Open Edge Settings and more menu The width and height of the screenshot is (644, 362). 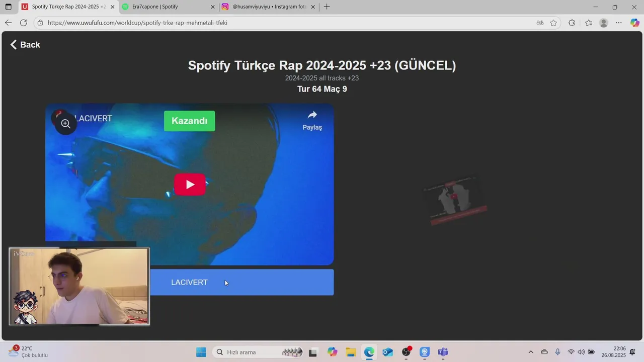pyautogui.click(x=619, y=23)
